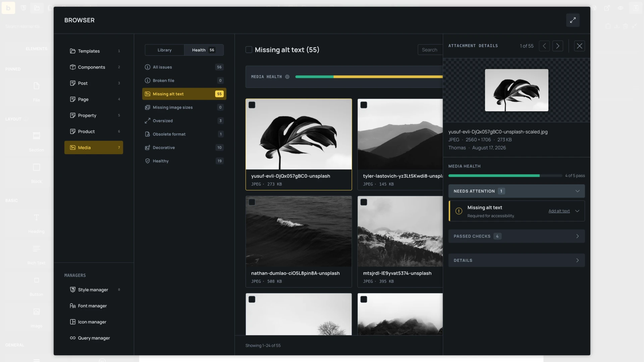
Task: Filter by Missing image sizes
Action: pyautogui.click(x=184, y=107)
